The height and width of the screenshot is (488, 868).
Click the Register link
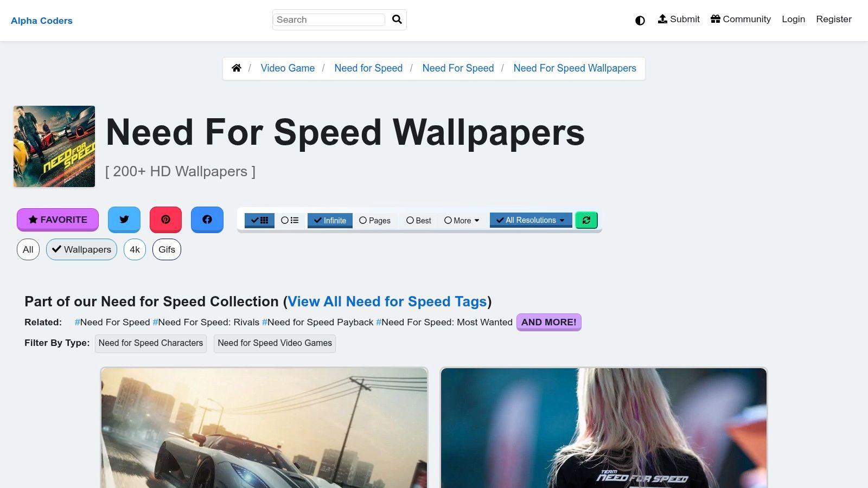click(834, 19)
